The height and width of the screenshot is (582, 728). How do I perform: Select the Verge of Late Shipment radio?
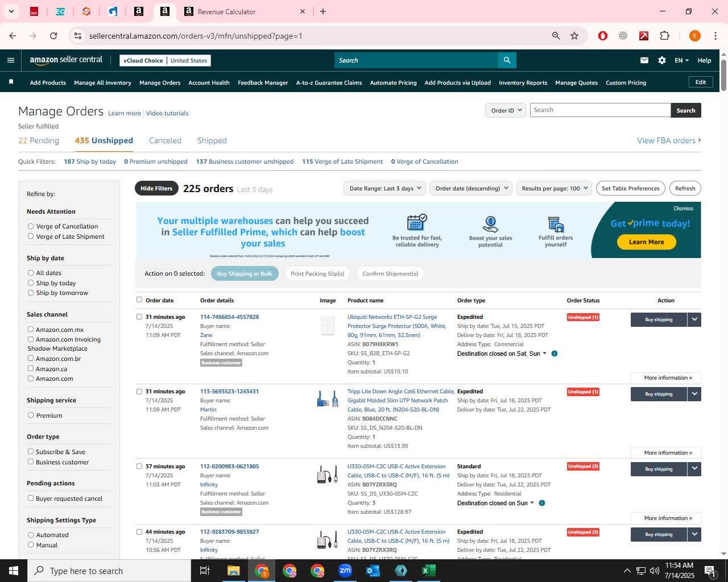point(31,236)
